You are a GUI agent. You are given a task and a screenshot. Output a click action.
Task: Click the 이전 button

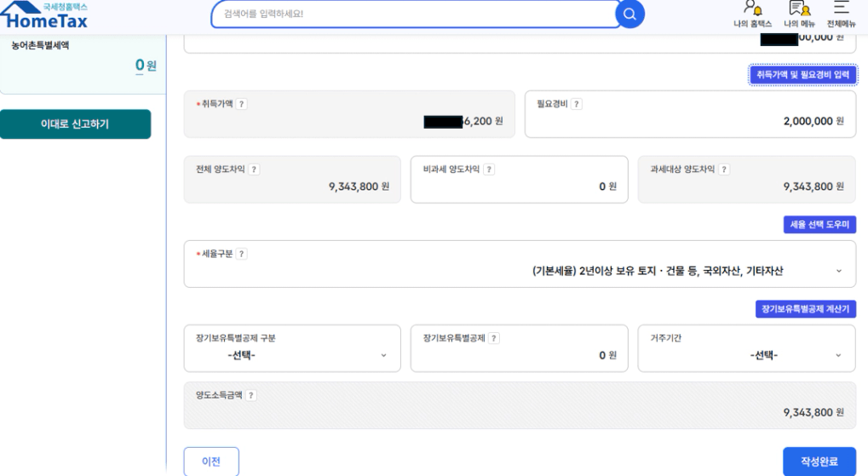[211, 462]
